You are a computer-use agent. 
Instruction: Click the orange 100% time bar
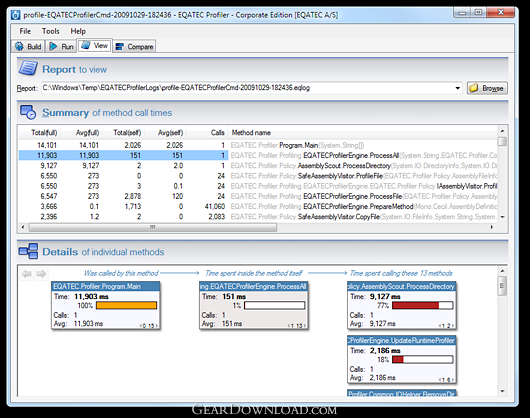click(x=126, y=305)
